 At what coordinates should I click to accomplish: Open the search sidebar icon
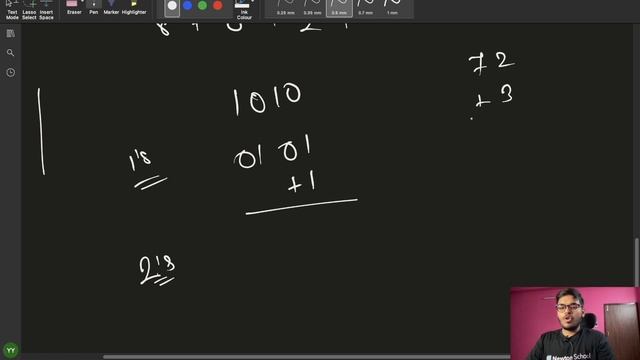coord(11,53)
